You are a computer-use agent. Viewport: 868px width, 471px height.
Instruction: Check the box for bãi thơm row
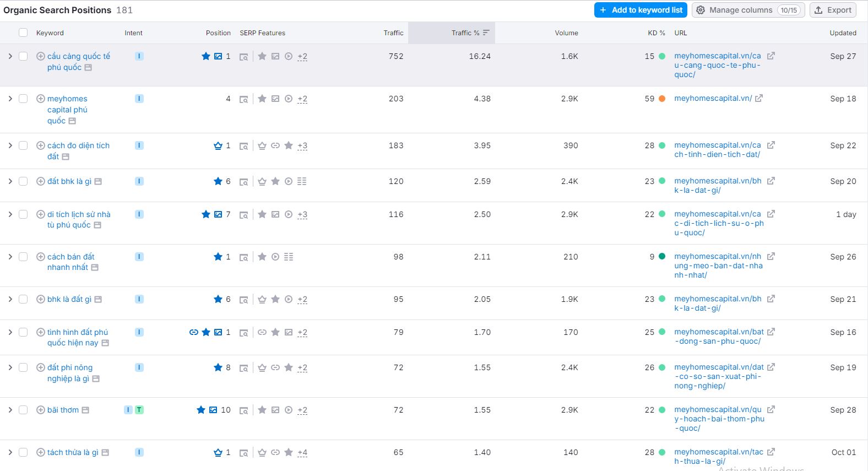[x=23, y=410]
